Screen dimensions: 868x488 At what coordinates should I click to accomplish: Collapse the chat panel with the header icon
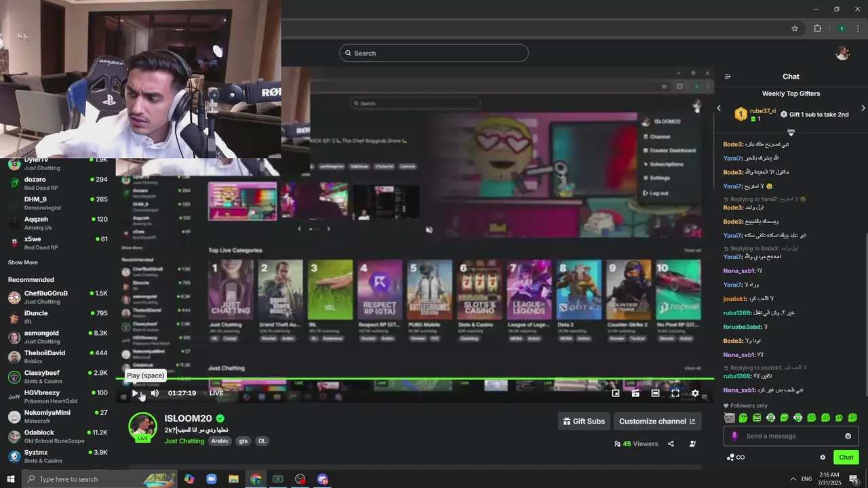coord(728,77)
